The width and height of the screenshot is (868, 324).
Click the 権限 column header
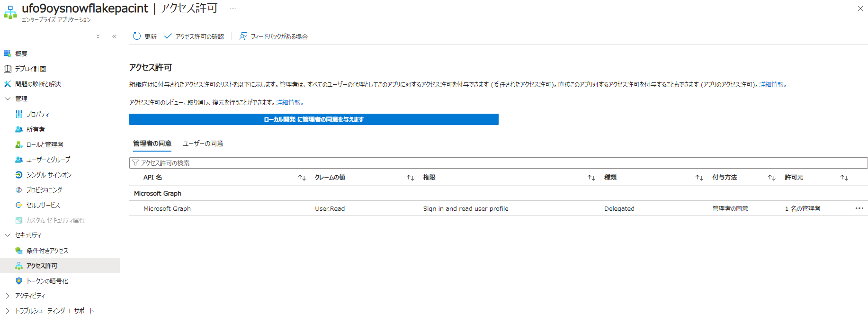pos(429,177)
